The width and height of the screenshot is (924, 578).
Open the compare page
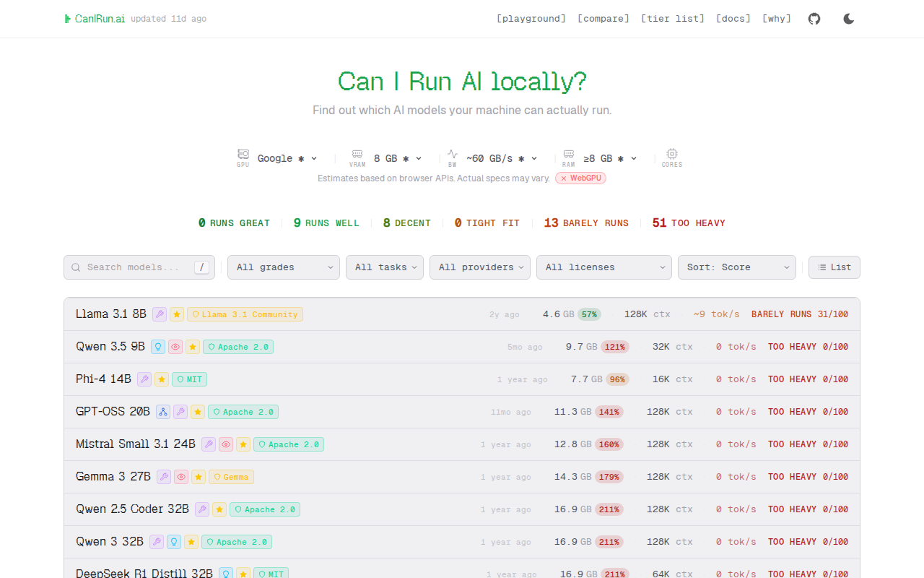[x=603, y=19]
